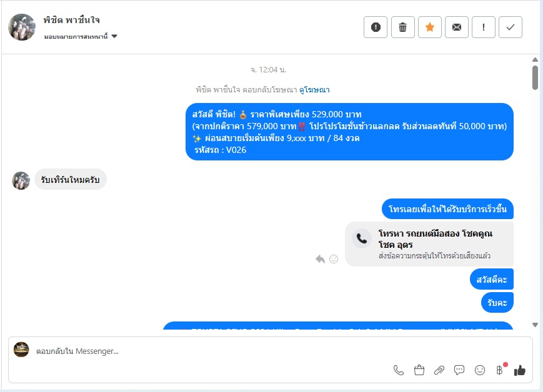Attach a file with paperclip icon
Screen dimensions: 543x392
click(x=439, y=370)
